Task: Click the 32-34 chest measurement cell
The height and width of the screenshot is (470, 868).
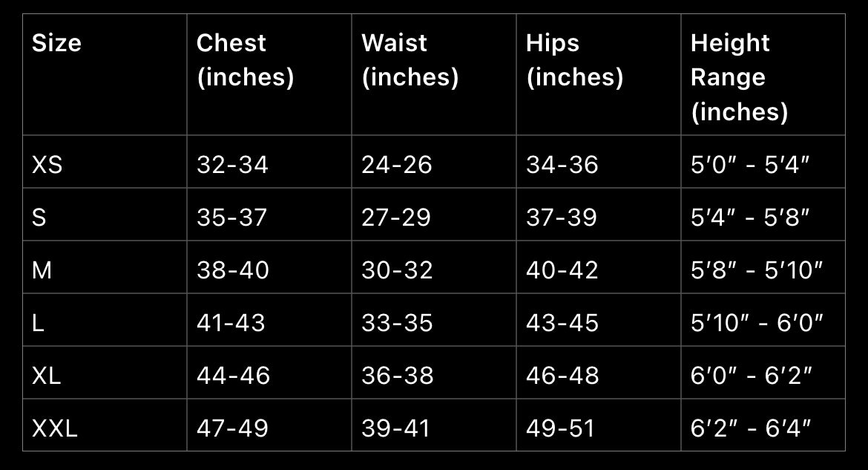Action: [232, 164]
